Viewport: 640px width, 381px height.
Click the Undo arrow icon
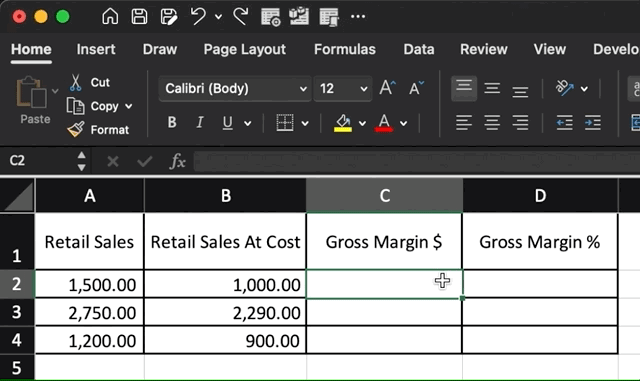[198, 17]
